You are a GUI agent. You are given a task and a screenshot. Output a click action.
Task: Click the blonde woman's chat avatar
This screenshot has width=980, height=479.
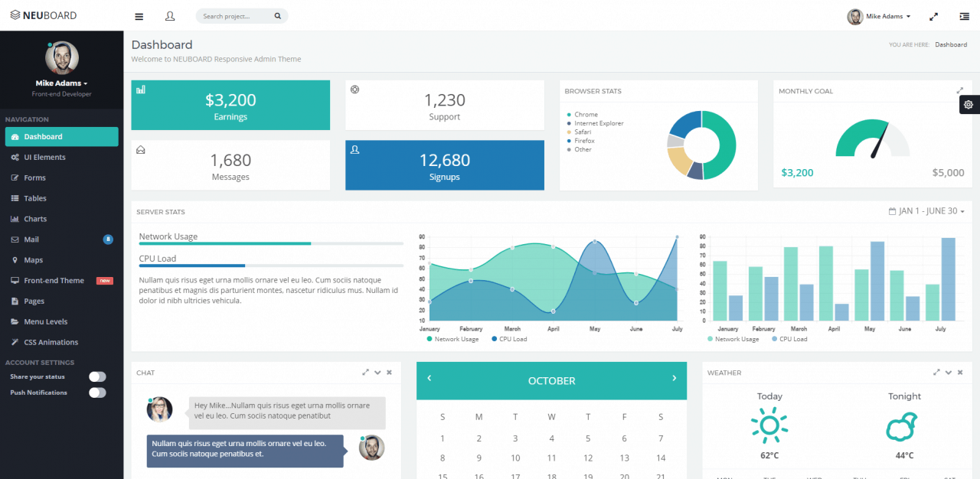[x=159, y=409]
